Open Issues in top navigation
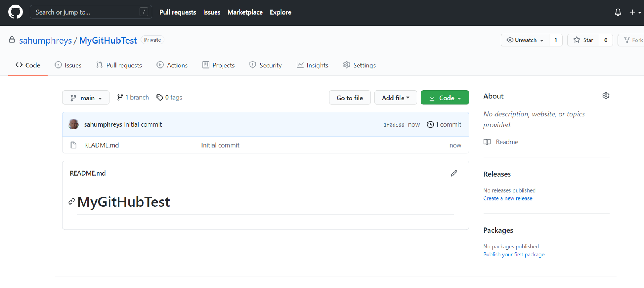Screen dimensions: 644x288 point(212,12)
